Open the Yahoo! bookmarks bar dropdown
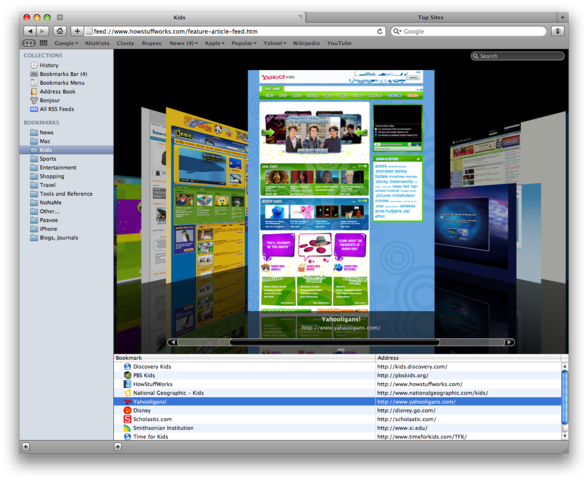 pyautogui.click(x=275, y=43)
